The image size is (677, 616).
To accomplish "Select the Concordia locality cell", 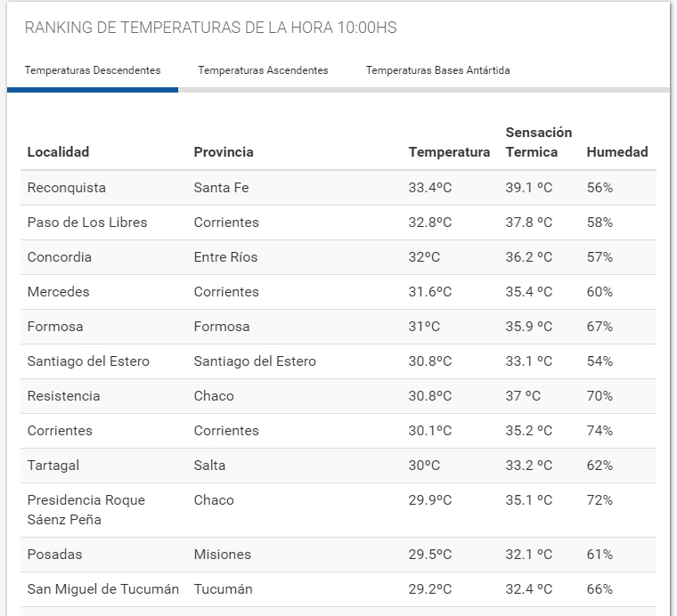I will [60, 257].
